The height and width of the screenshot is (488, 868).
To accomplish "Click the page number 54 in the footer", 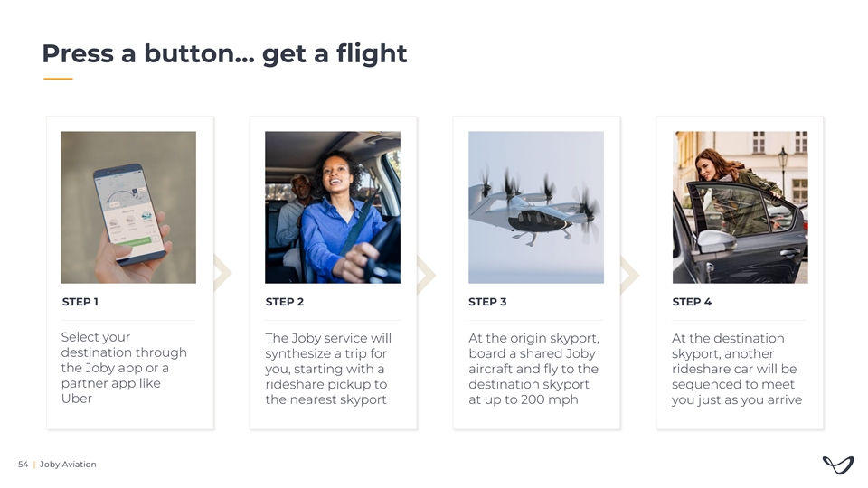I will (x=23, y=465).
